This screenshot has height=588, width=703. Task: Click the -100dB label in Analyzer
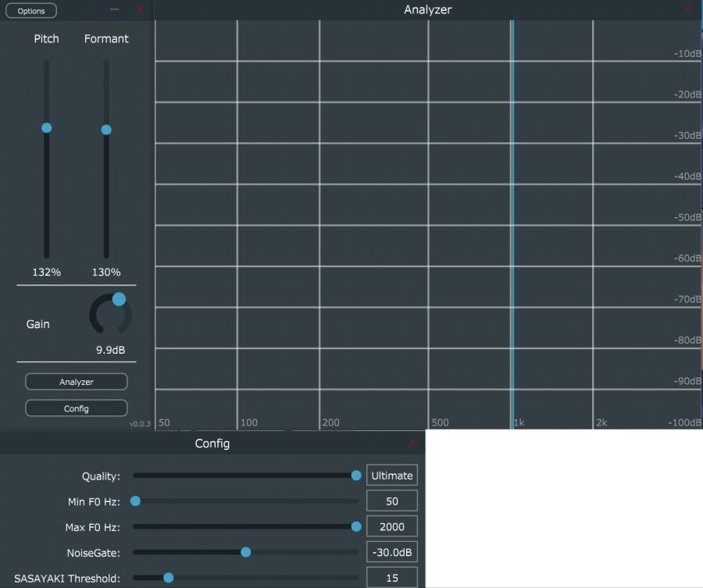click(x=685, y=422)
